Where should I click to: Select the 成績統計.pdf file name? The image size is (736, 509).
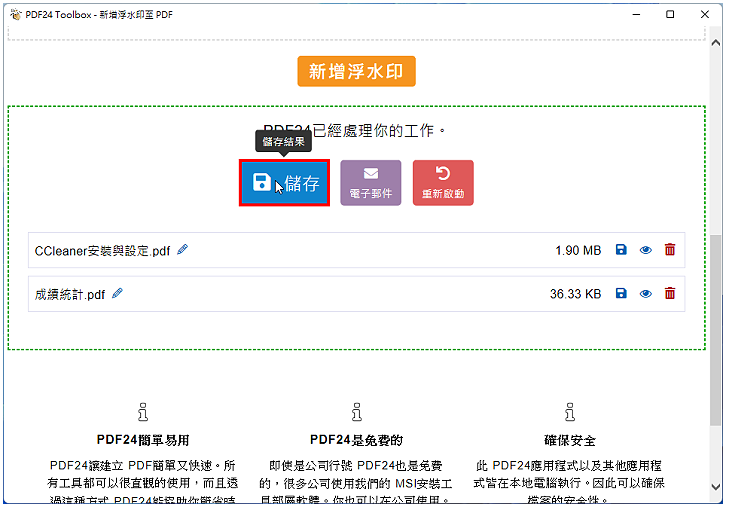(x=70, y=294)
